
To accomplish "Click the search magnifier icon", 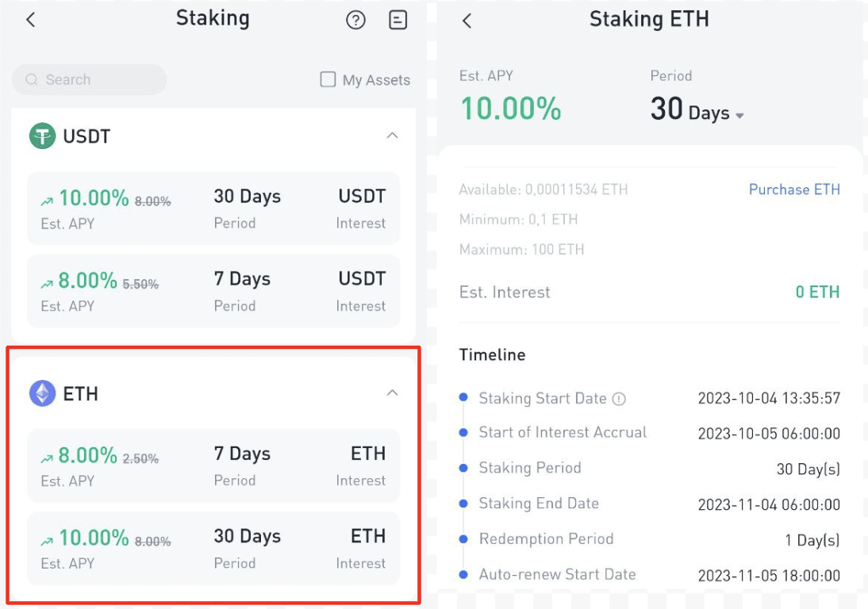I will 32,79.
